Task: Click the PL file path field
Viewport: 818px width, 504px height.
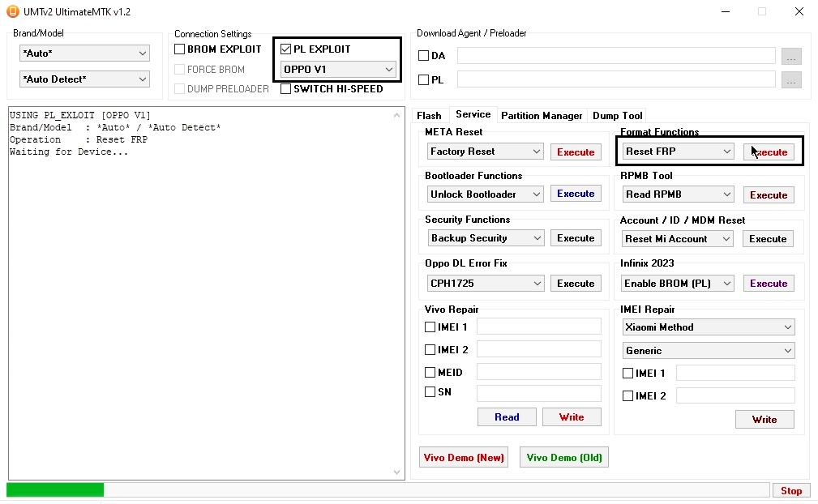Action: (616, 79)
